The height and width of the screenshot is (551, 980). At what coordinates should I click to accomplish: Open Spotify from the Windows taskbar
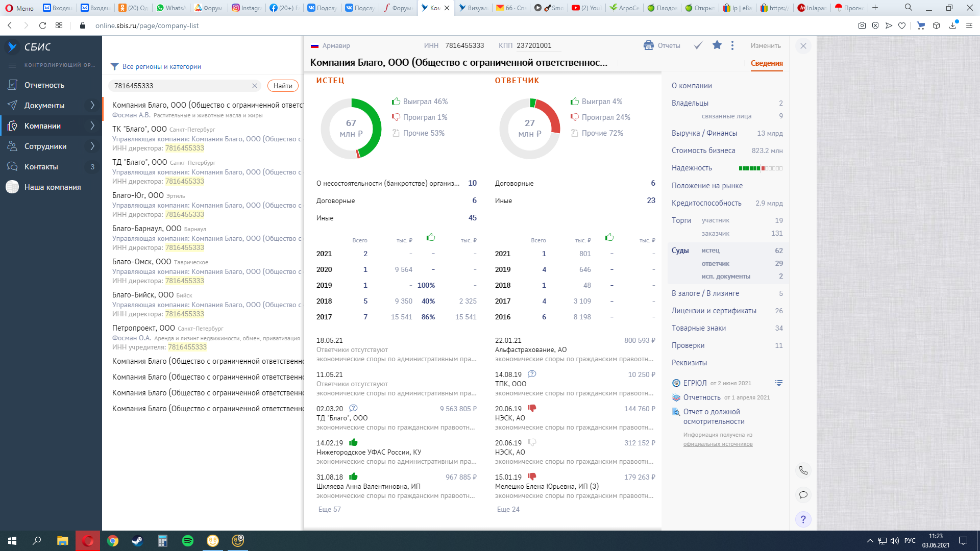click(188, 541)
